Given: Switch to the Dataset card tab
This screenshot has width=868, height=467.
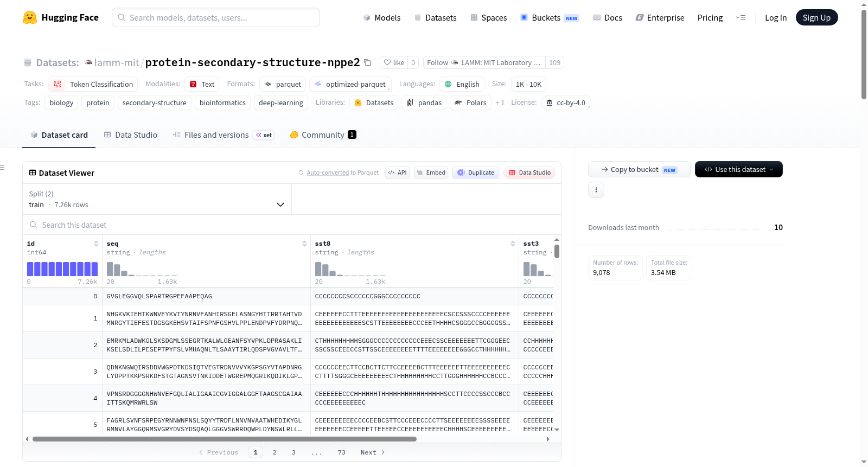Looking at the screenshot, I should pyautogui.click(x=59, y=135).
